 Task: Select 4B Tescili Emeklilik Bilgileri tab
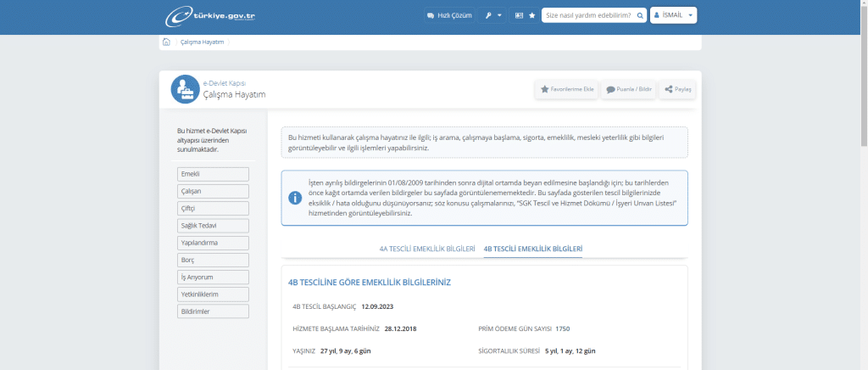(x=532, y=249)
